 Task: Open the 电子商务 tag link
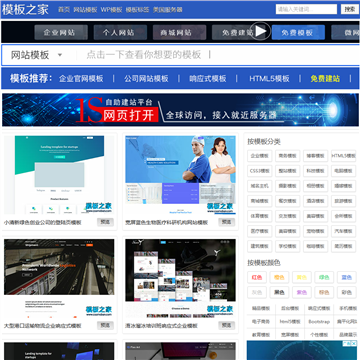(261, 322)
